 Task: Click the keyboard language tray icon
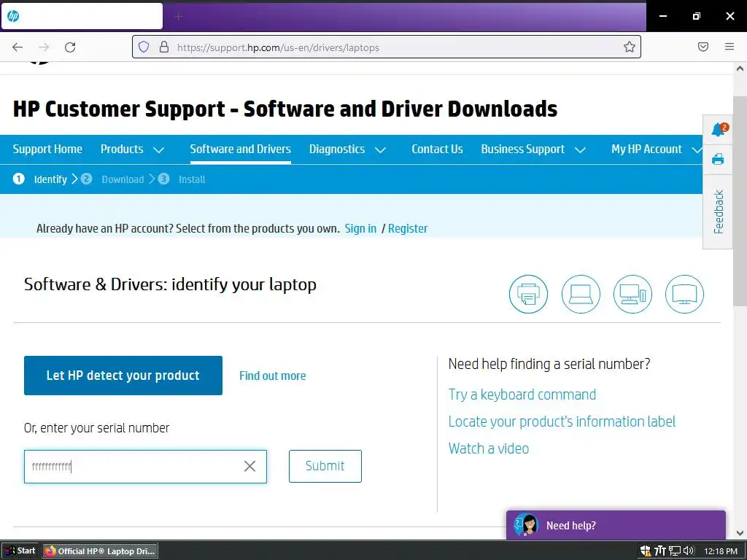click(659, 551)
